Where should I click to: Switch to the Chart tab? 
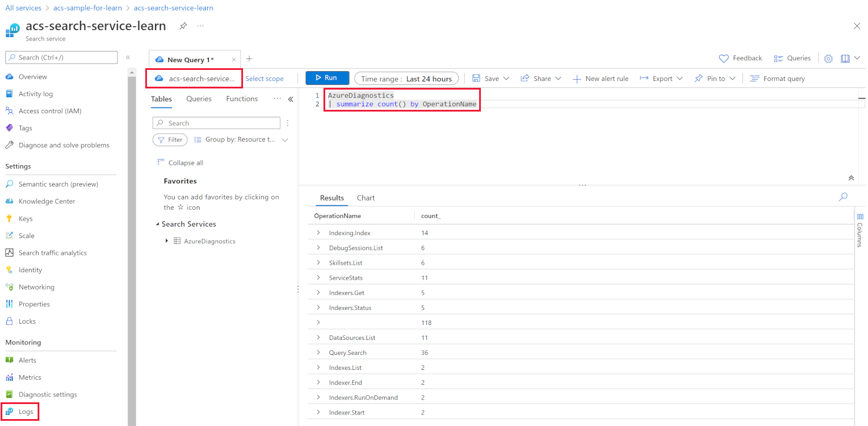(366, 198)
